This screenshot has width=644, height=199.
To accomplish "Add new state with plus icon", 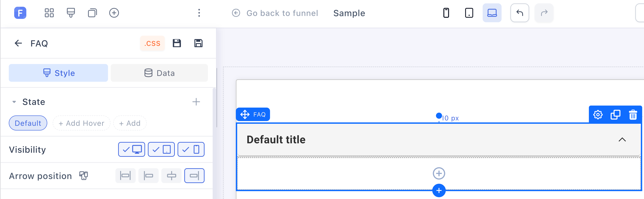I will click(196, 102).
